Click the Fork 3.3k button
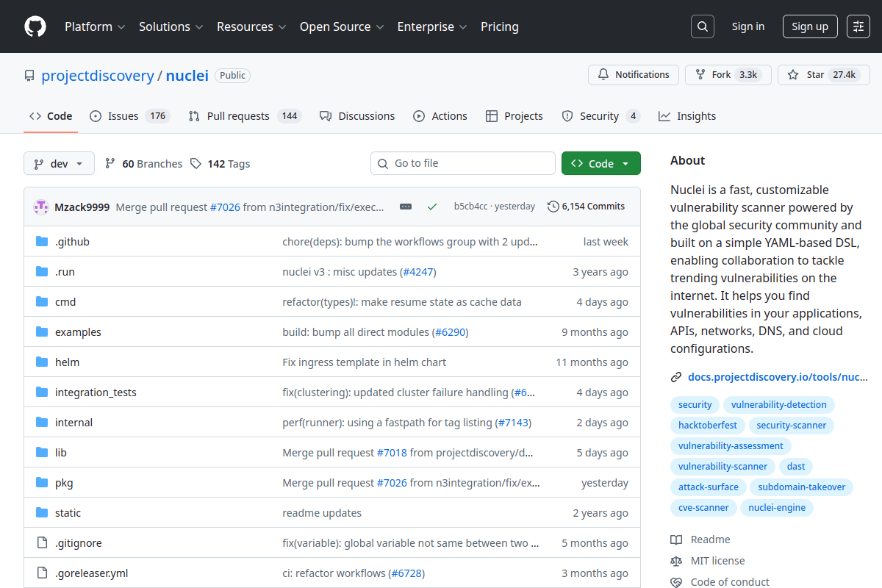Image resolution: width=882 pixels, height=588 pixels. [728, 74]
